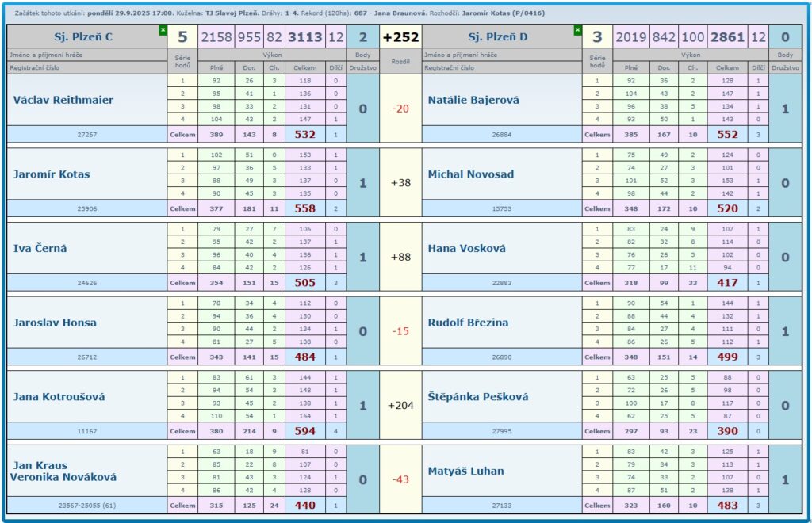
Task: Click the green icon beside Sj. Plzeň C
Action: coord(163,29)
